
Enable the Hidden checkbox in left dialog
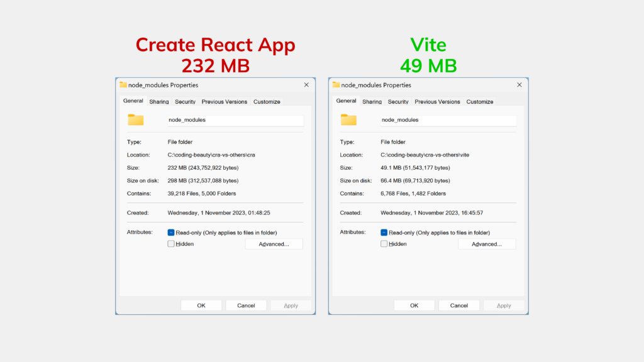(x=171, y=244)
